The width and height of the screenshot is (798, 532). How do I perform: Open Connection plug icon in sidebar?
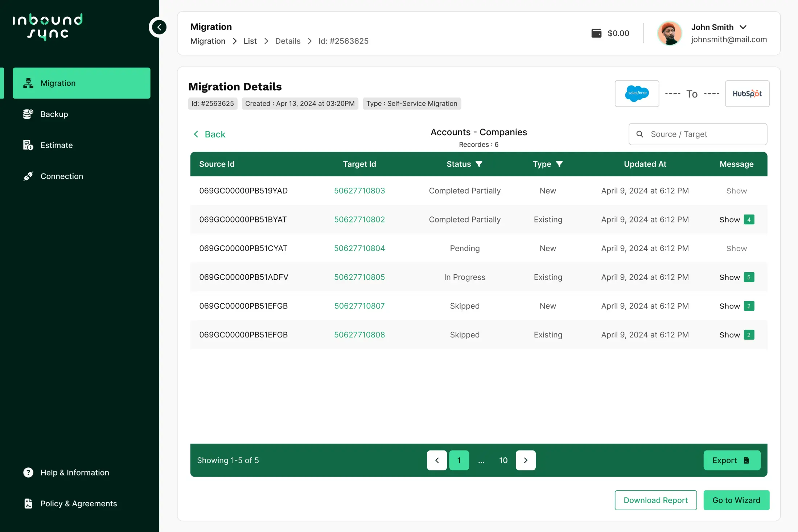28,176
